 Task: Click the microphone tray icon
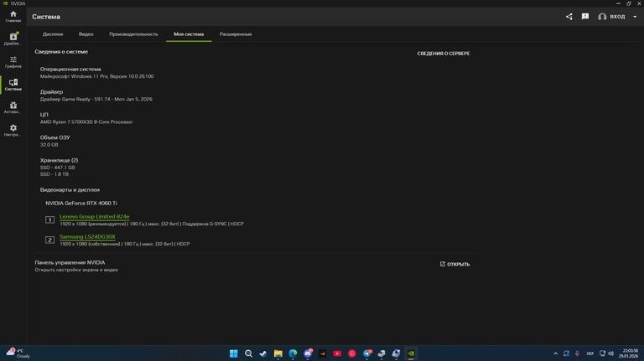tap(577, 353)
